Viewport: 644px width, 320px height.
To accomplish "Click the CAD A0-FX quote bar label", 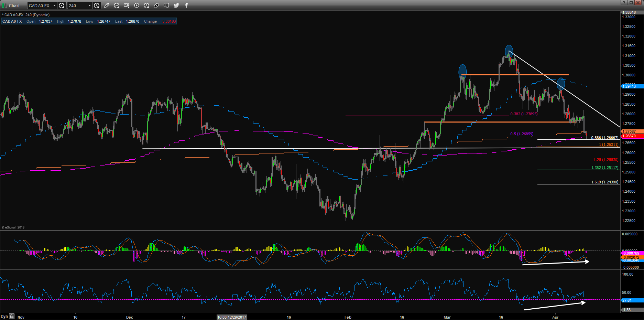I will pyautogui.click(x=12, y=21).
